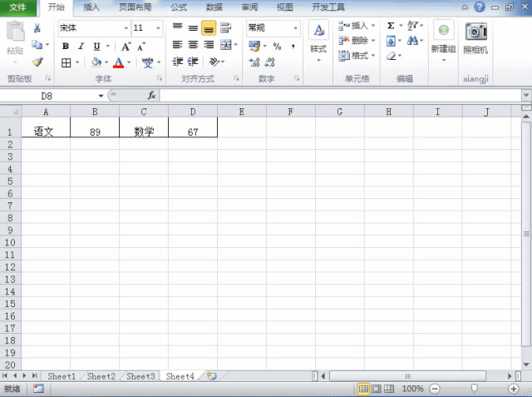Toggle wrap text icon

225,27
